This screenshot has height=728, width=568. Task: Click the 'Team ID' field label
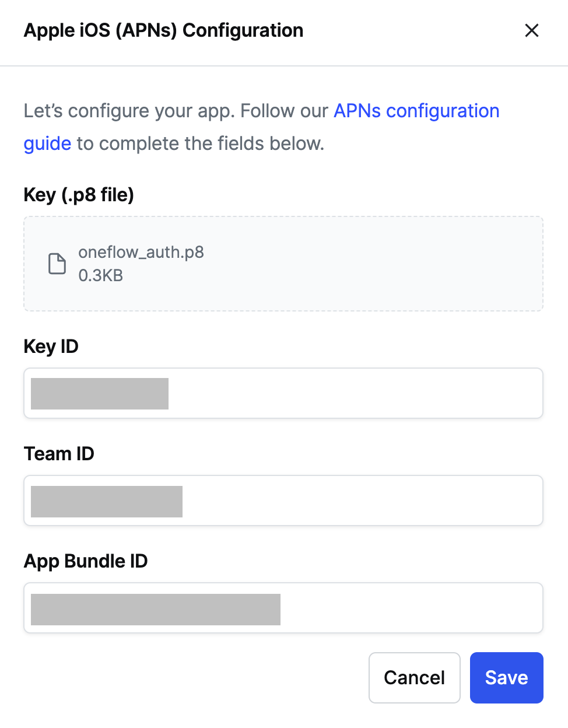tap(59, 454)
